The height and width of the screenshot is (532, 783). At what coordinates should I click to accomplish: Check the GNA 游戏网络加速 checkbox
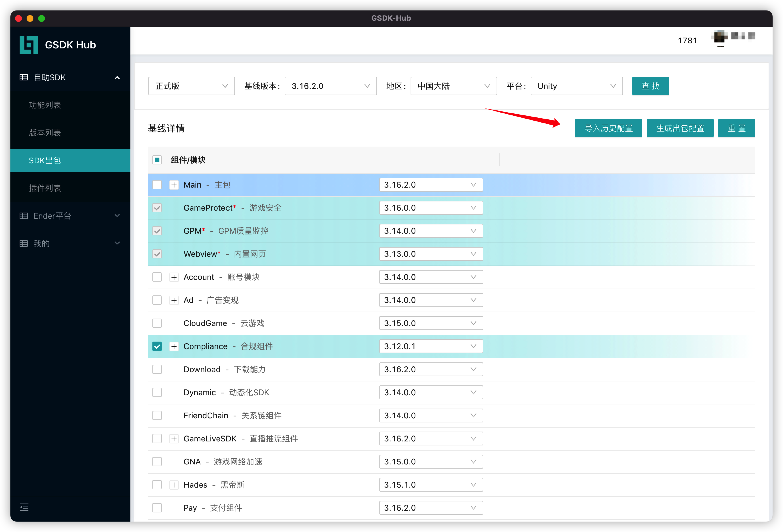point(157,462)
